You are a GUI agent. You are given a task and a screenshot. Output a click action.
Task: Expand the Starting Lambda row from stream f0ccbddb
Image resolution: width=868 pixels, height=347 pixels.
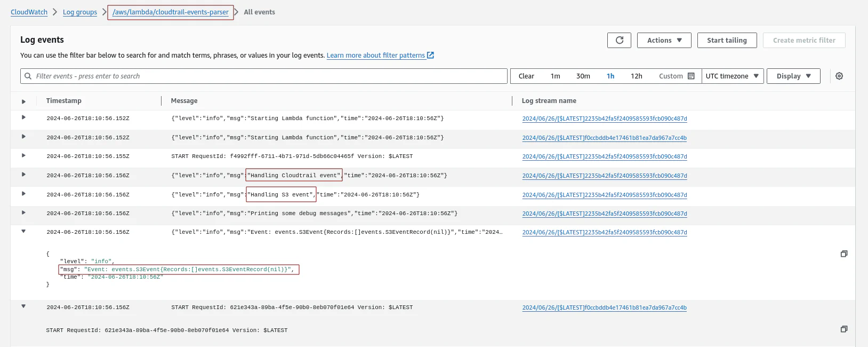(x=23, y=137)
